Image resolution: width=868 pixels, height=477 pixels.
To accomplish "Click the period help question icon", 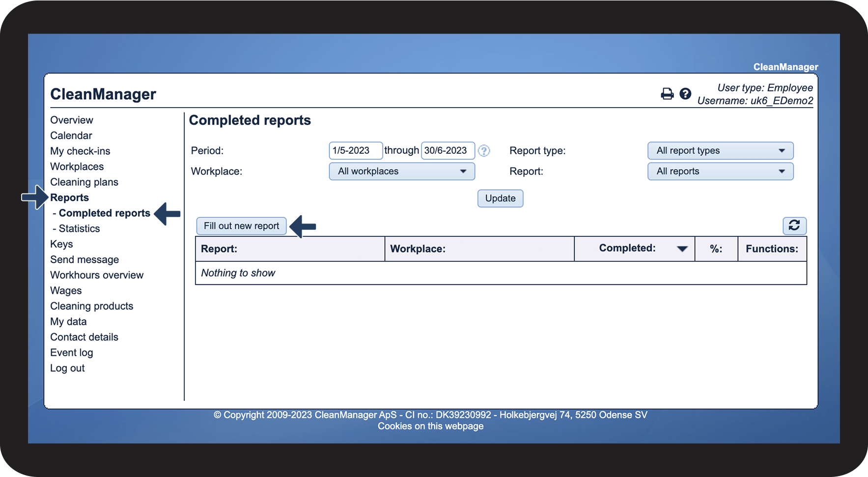I will (x=484, y=151).
